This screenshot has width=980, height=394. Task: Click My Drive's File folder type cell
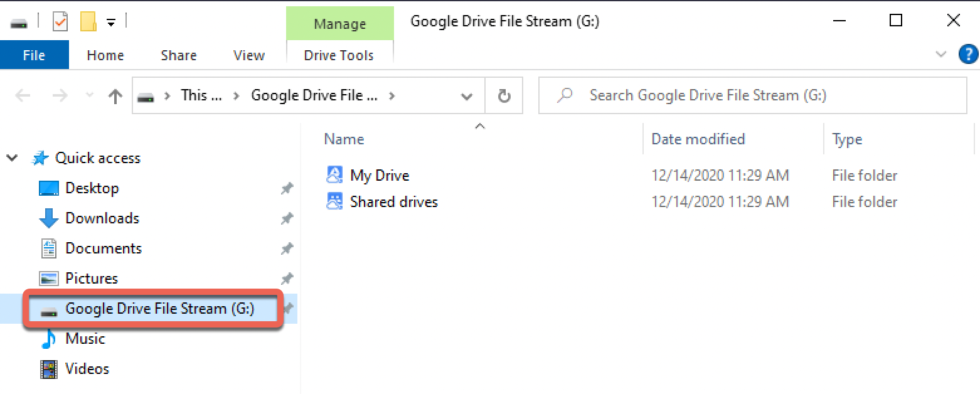[x=865, y=176]
